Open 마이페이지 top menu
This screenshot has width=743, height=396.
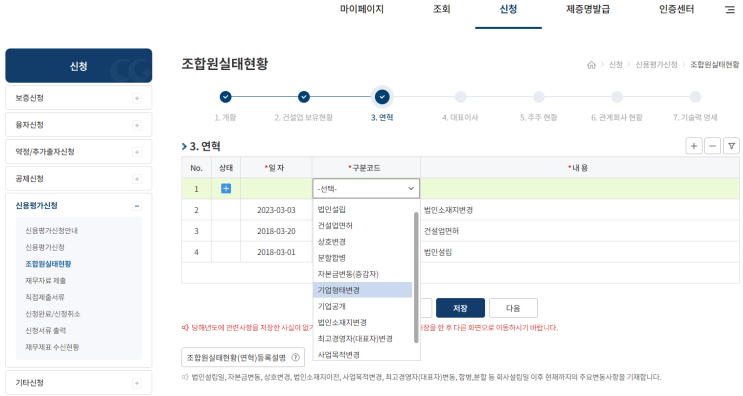click(362, 9)
